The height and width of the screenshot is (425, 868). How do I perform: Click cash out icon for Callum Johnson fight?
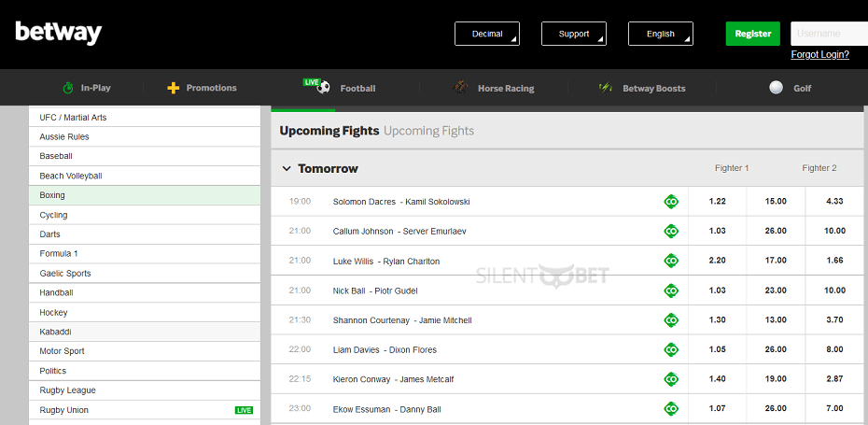[x=671, y=231]
